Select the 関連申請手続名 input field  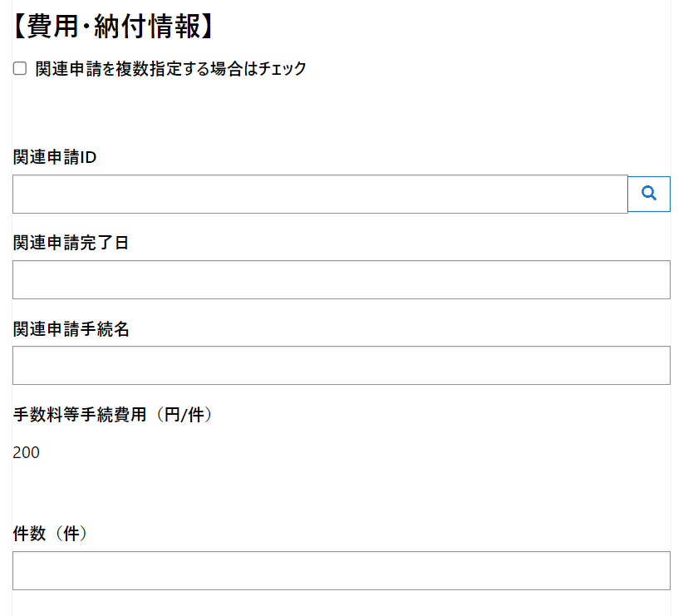341,365
